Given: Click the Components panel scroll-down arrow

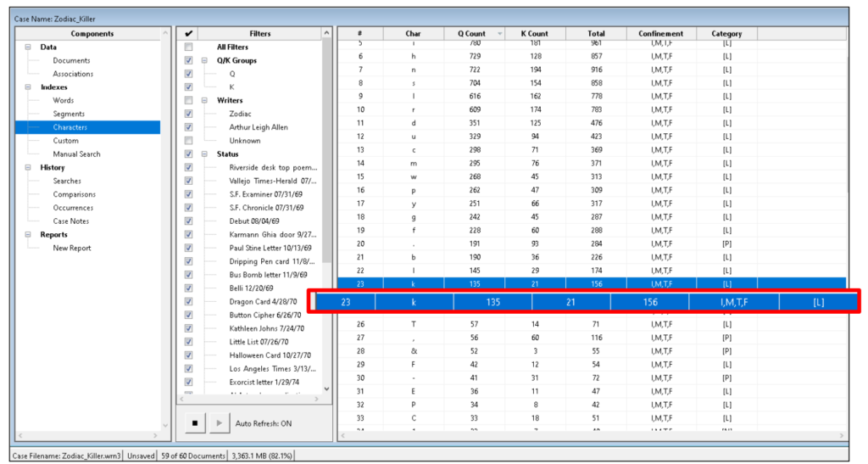Looking at the screenshot, I should click(164, 424).
